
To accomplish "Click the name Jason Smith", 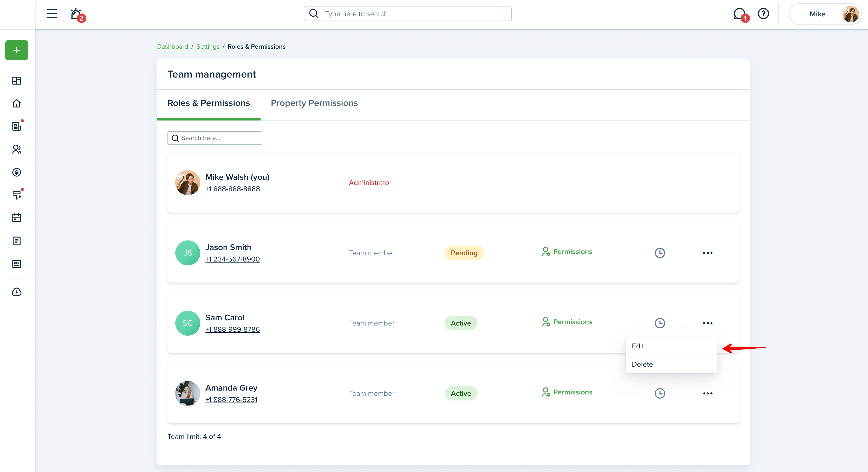I will [x=229, y=247].
